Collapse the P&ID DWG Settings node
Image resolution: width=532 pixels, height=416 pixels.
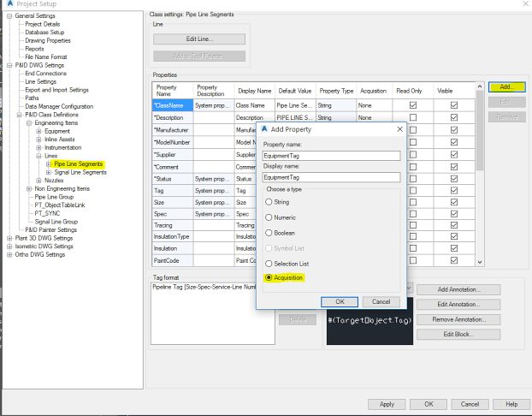click(9, 65)
